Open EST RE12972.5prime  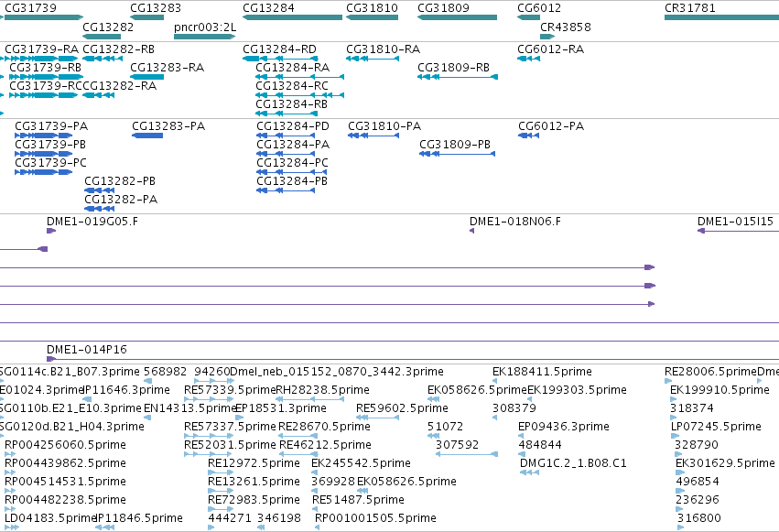click(x=221, y=472)
